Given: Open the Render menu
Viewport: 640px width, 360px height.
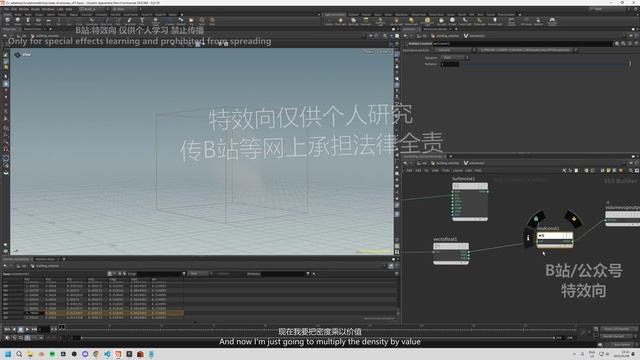Looking at the screenshot, I should [24, 9].
